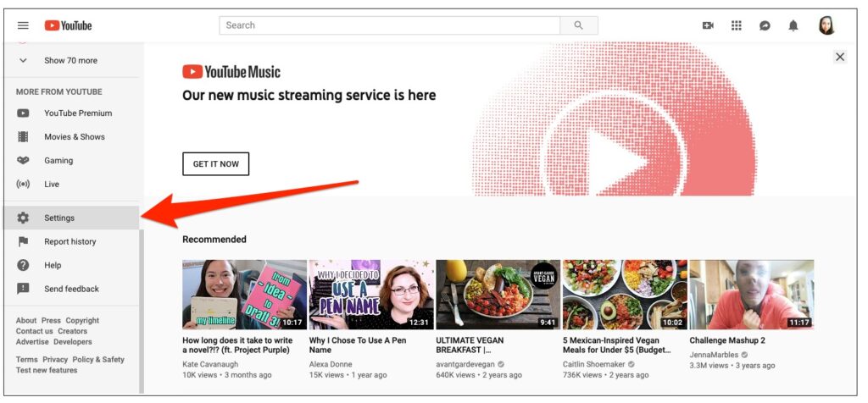This screenshot has height=403, width=868.
Task: Open the YouTube apps grid icon
Action: pyautogui.click(x=737, y=25)
